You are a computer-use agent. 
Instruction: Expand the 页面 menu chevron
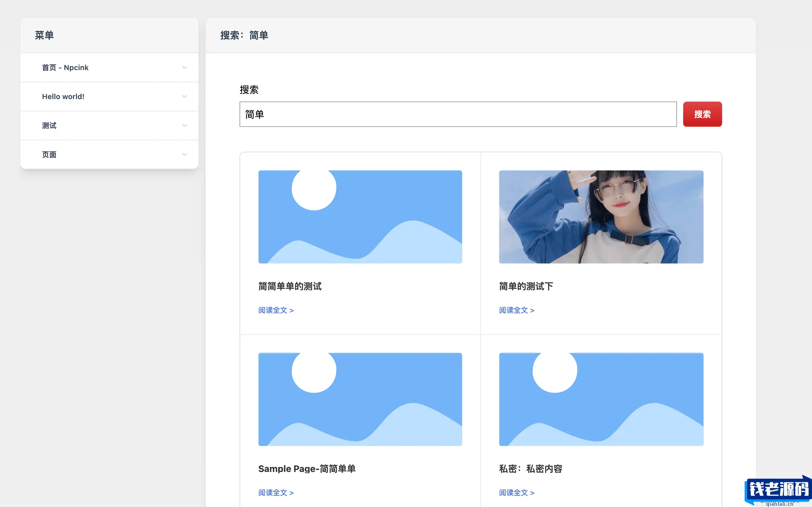click(184, 155)
